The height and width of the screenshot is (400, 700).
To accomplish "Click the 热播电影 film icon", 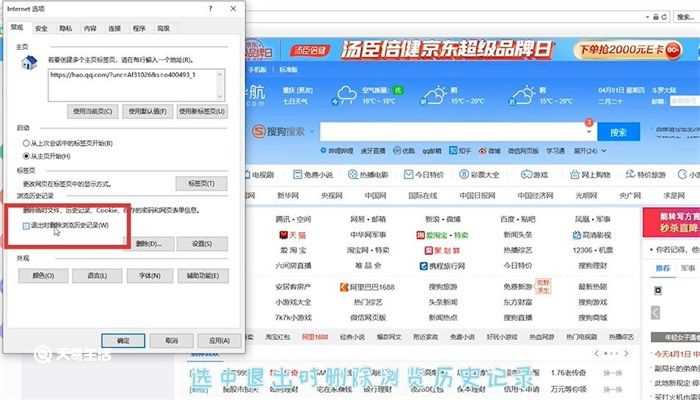I will tap(353, 175).
